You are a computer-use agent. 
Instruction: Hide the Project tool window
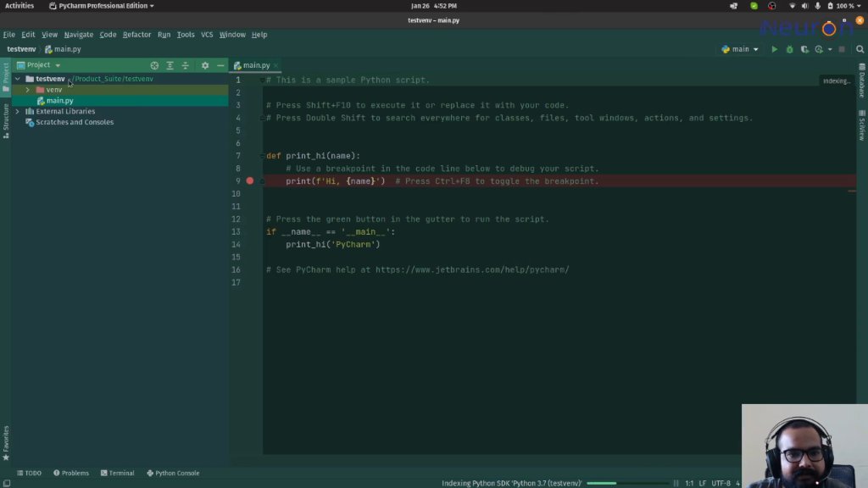coord(220,65)
